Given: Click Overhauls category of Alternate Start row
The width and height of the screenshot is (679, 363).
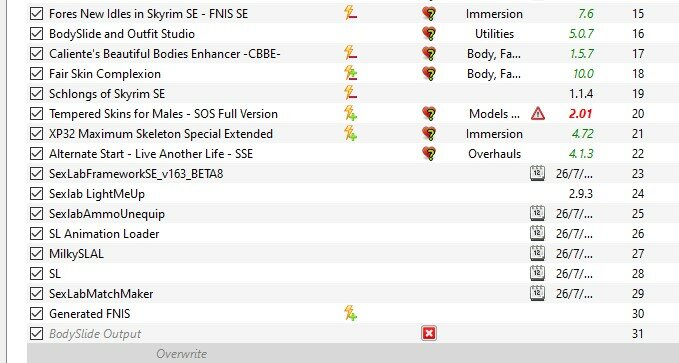Looking at the screenshot, I should pyautogui.click(x=495, y=154).
